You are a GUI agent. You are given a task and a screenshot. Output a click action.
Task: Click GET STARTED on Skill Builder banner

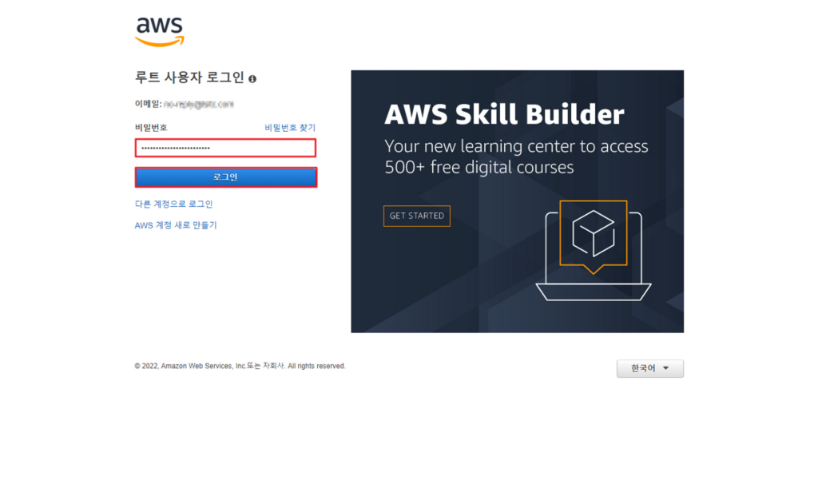417,216
